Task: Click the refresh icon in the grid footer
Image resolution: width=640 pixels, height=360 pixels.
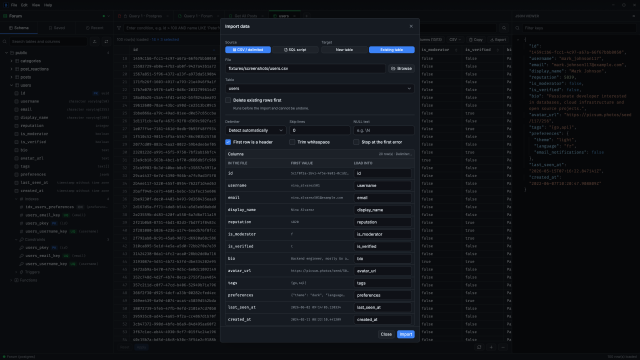Action: (479, 347)
